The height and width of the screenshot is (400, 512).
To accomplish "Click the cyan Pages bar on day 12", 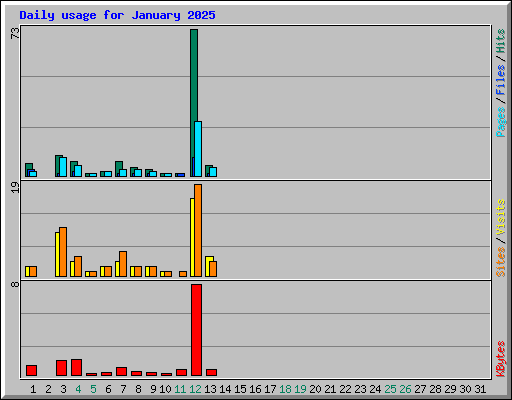I will (198, 149).
